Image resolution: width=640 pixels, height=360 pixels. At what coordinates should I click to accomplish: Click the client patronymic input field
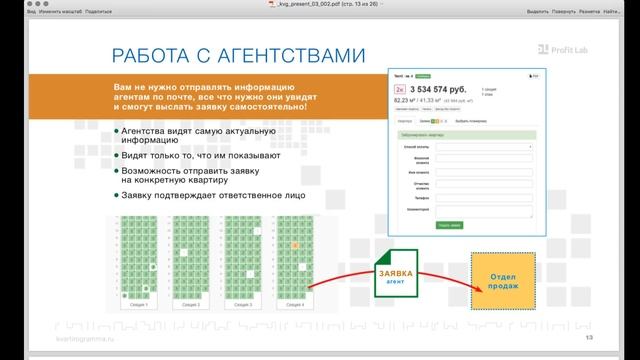[484, 184]
